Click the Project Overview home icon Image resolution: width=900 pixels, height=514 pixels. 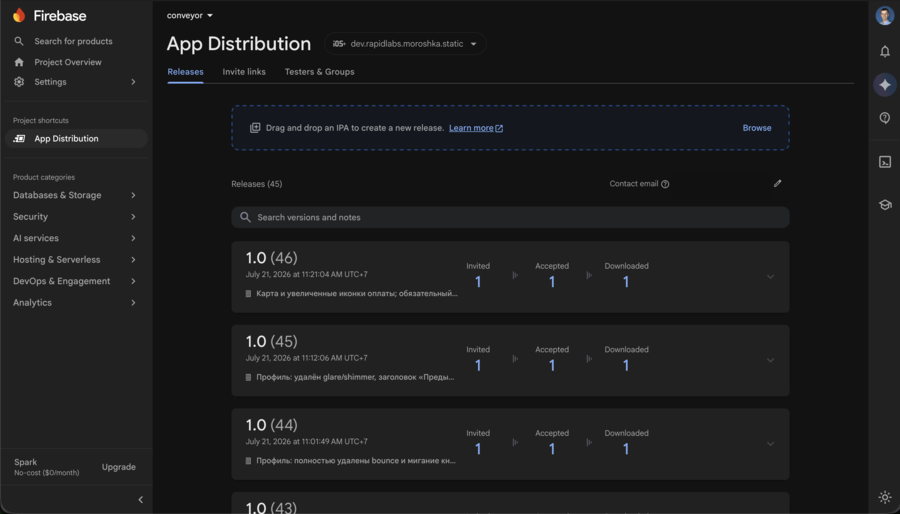tap(19, 62)
